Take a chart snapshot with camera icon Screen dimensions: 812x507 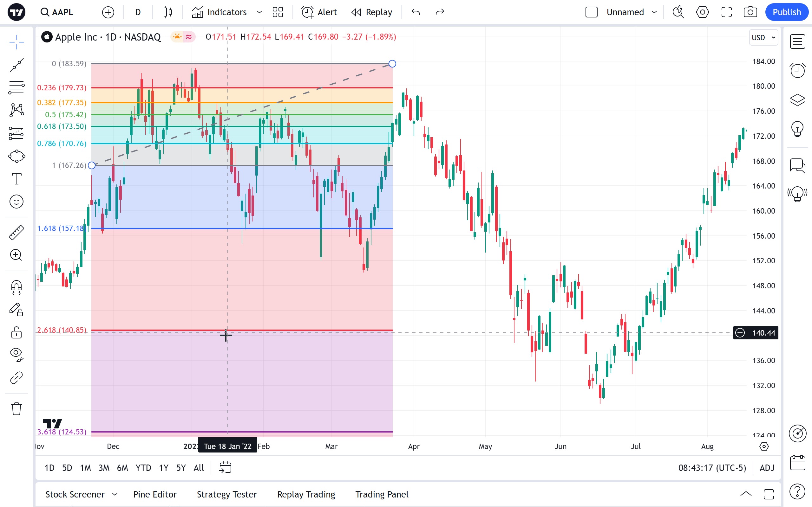pyautogui.click(x=750, y=12)
